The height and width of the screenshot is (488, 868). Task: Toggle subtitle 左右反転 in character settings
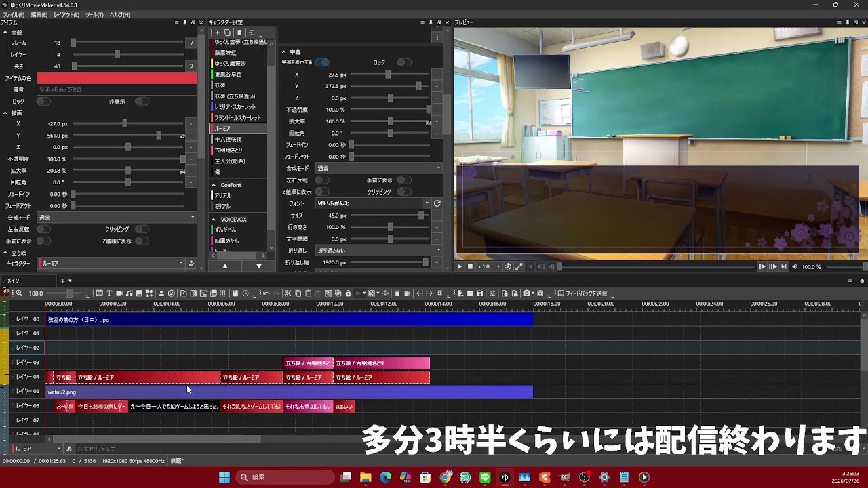pos(322,180)
